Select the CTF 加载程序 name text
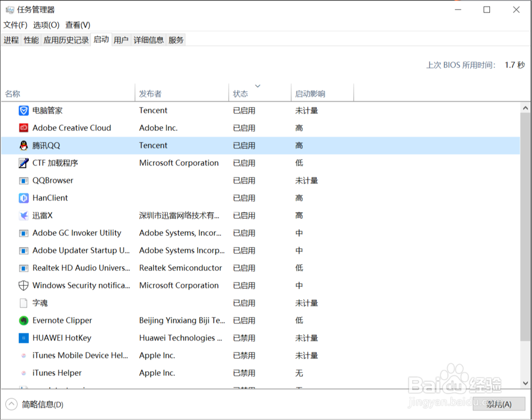This screenshot has width=532, height=420. [x=55, y=163]
